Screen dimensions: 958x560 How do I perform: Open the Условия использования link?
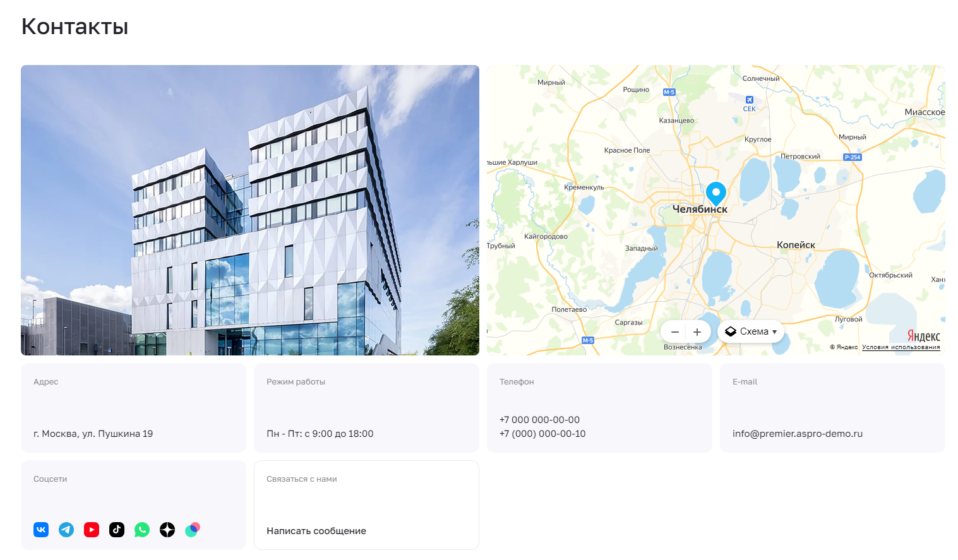click(x=901, y=347)
